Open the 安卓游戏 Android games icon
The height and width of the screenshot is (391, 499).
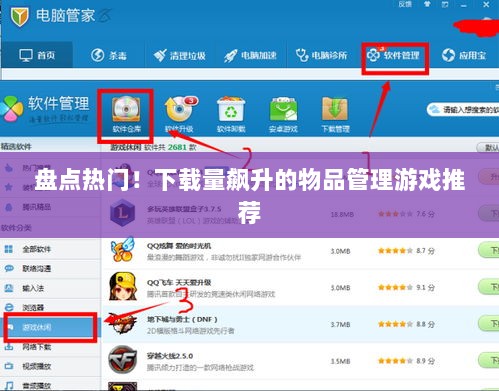[x=283, y=114]
